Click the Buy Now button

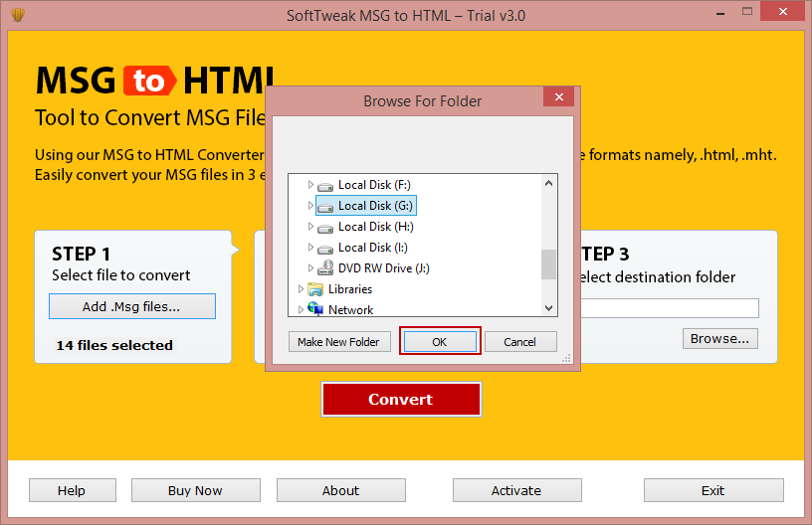click(x=196, y=490)
